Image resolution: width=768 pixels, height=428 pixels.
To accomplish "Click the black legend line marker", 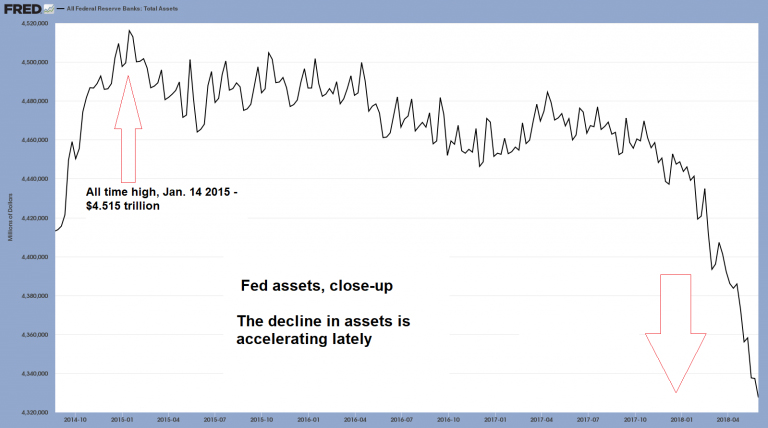I will click(x=59, y=8).
